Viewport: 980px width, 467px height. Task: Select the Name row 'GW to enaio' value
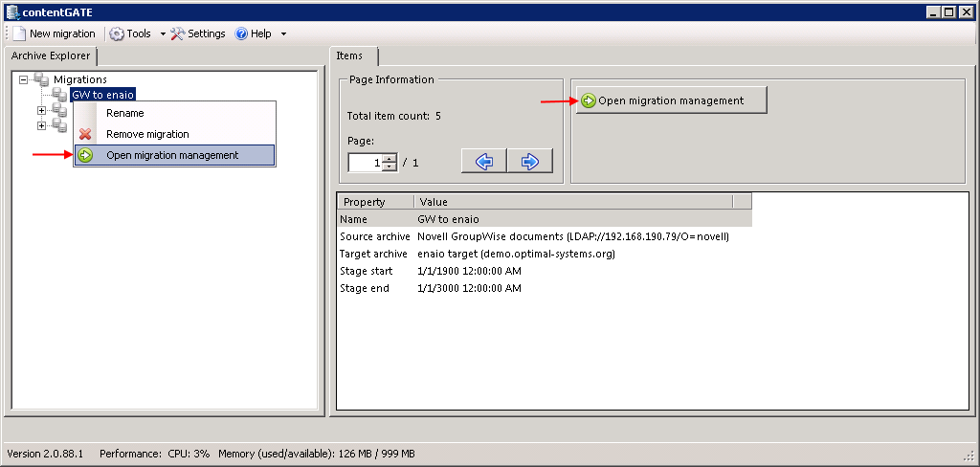[448, 219]
